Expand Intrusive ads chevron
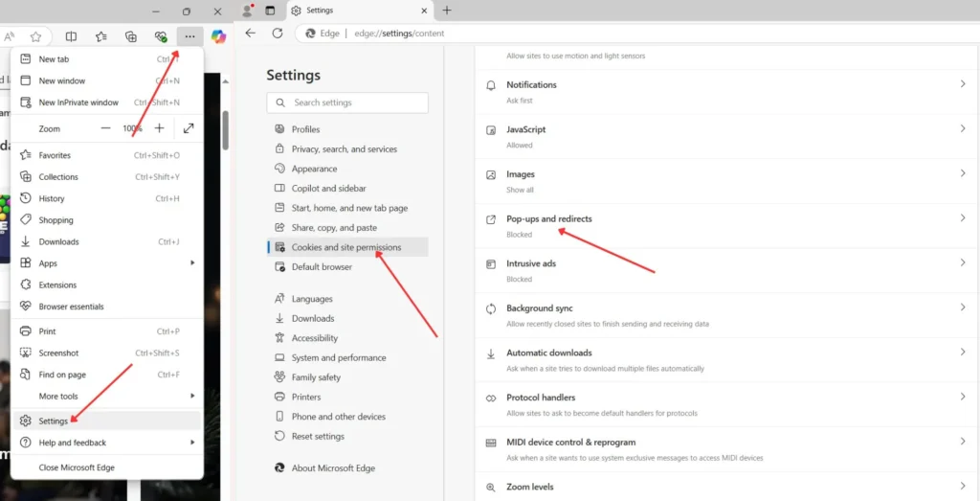This screenshot has width=980, height=501. 963,262
